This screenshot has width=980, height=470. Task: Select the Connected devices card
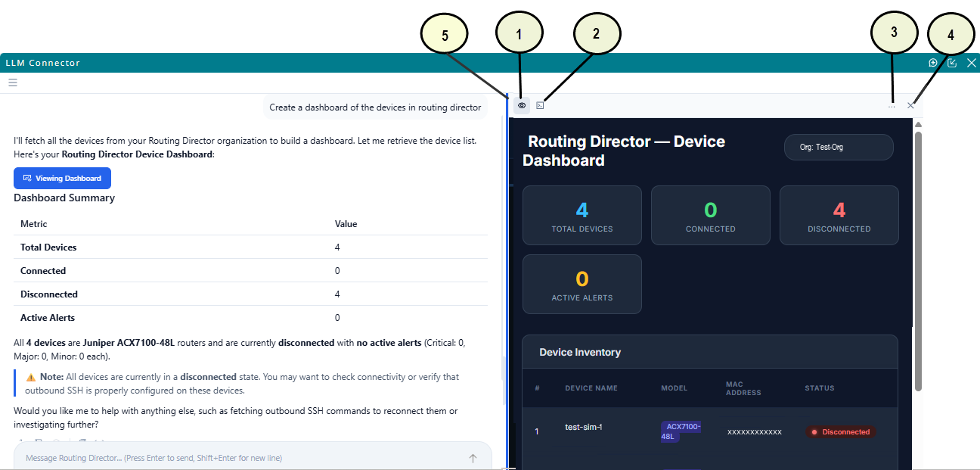click(711, 216)
